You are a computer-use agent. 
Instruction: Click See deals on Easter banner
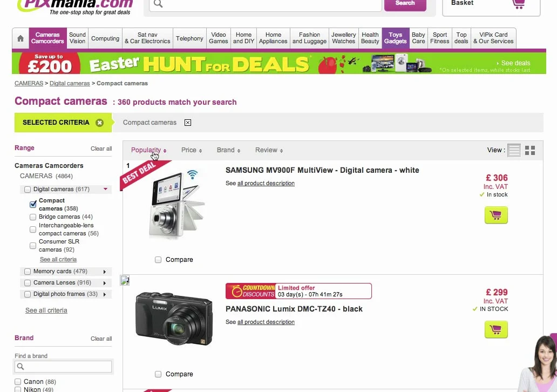[x=513, y=63]
